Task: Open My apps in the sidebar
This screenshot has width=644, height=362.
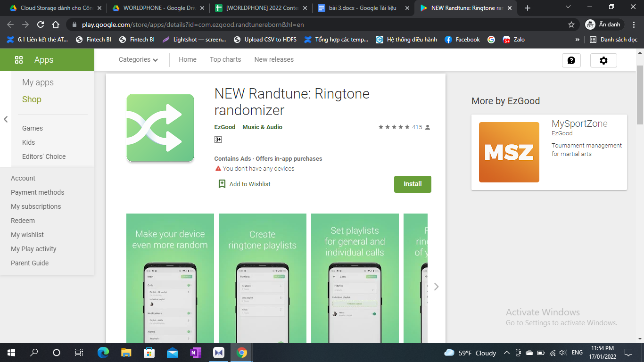Action: pos(38,82)
